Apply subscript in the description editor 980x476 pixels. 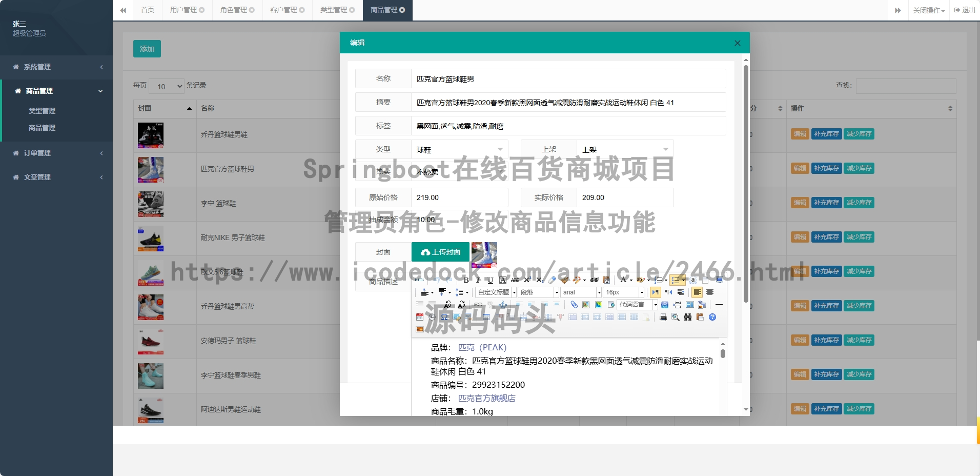pyautogui.click(x=540, y=280)
